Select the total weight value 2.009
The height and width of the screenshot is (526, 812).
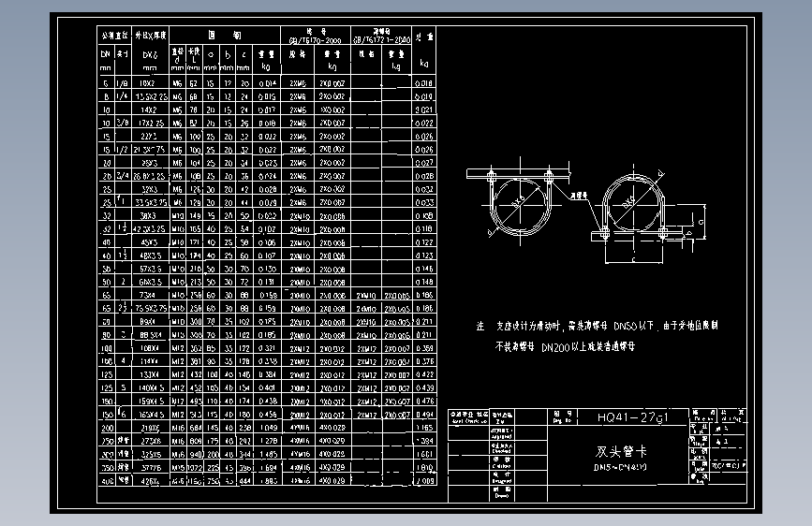[x=424, y=480]
